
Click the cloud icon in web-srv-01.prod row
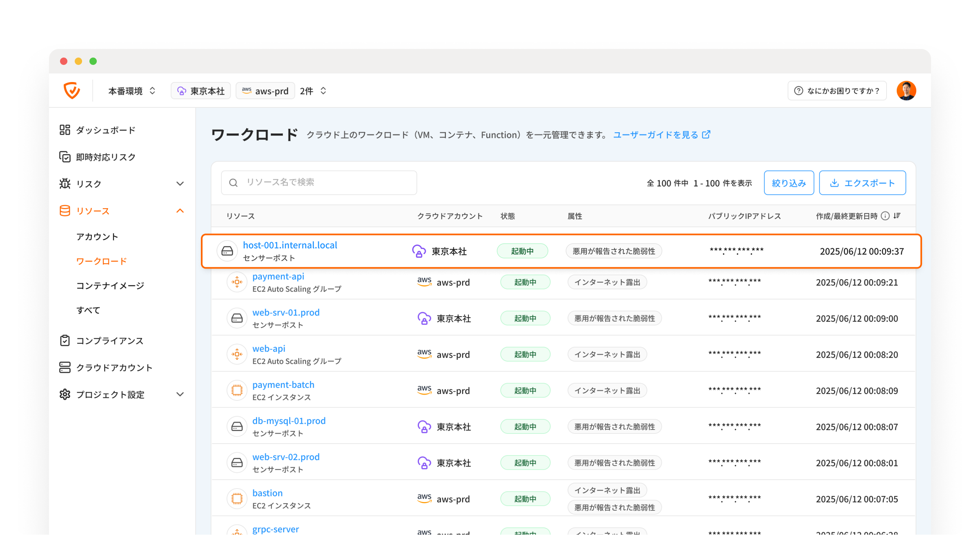click(424, 318)
